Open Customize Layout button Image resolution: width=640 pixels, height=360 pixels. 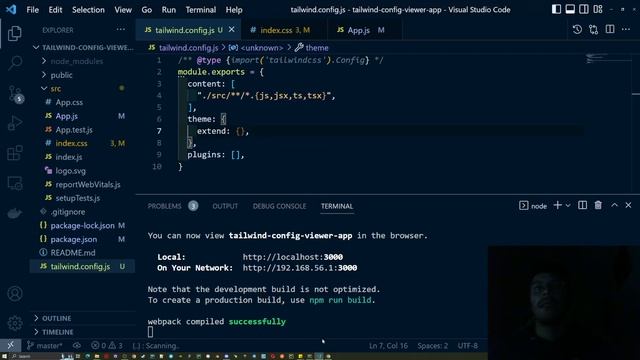598,9
